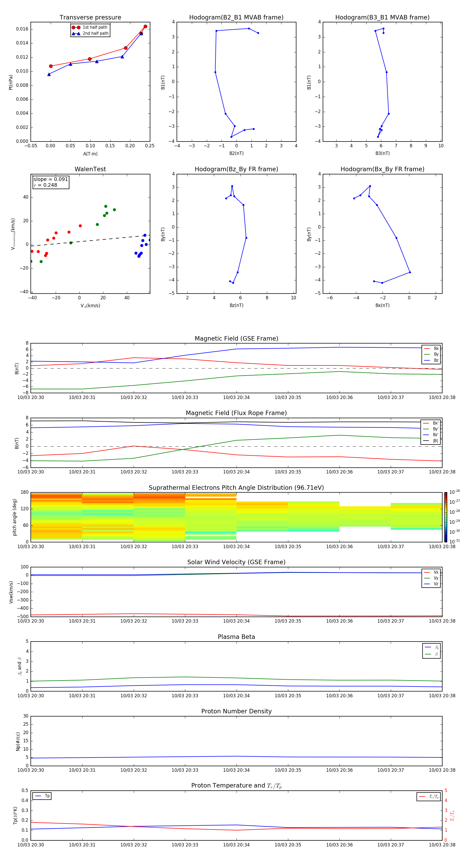
Task: Select Bz entry in GSE magnetic field legend
Action: pos(431,361)
